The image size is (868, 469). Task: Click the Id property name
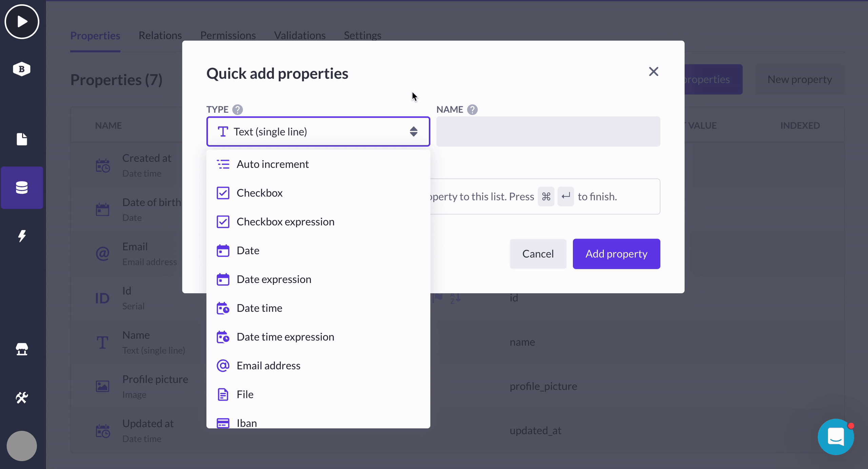click(x=127, y=291)
